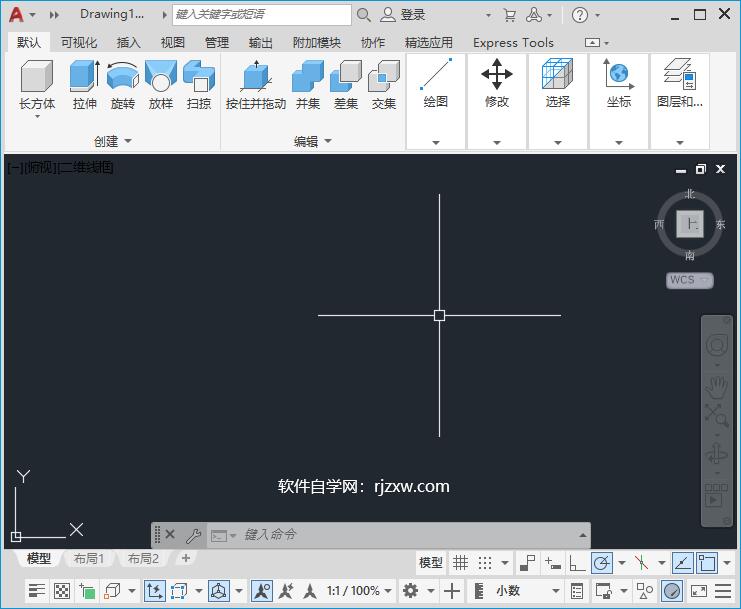
Task: Toggle 2D object snap button
Action: (707, 563)
